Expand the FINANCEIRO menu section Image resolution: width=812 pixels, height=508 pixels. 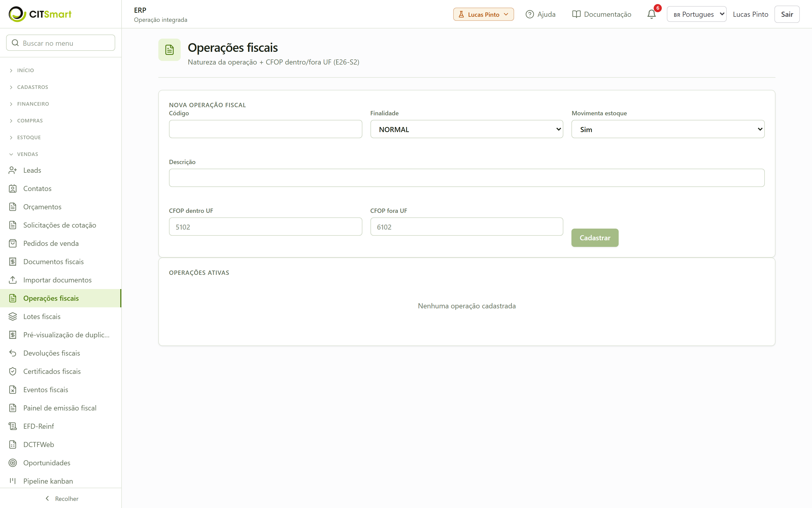pos(33,104)
